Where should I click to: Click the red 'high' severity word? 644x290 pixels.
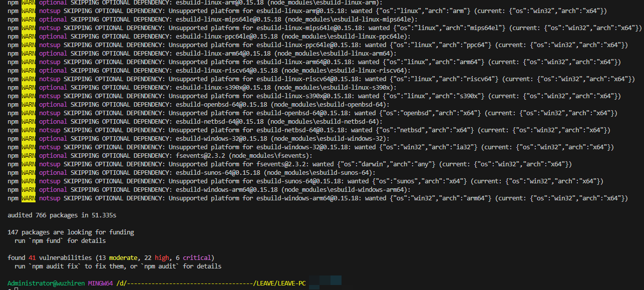(x=162, y=258)
